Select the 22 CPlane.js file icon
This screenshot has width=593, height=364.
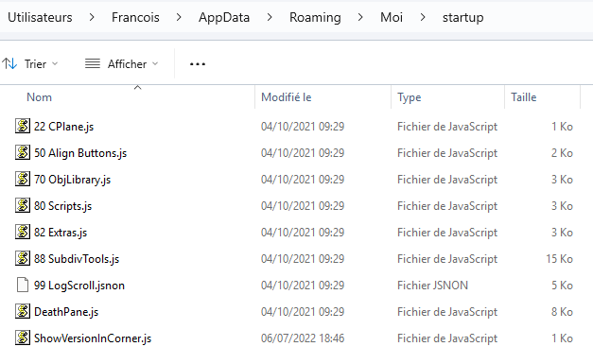click(23, 126)
